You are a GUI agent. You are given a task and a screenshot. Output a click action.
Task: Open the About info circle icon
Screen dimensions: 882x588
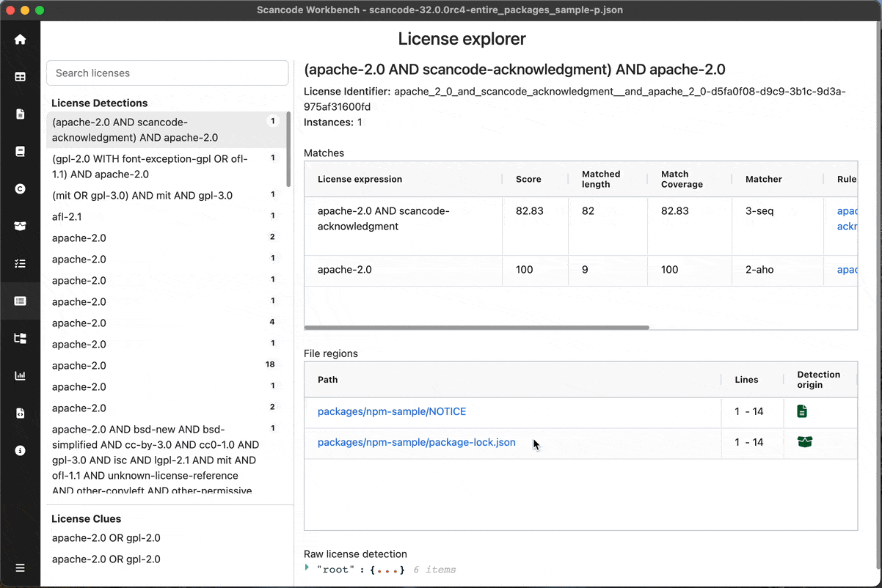click(x=20, y=450)
